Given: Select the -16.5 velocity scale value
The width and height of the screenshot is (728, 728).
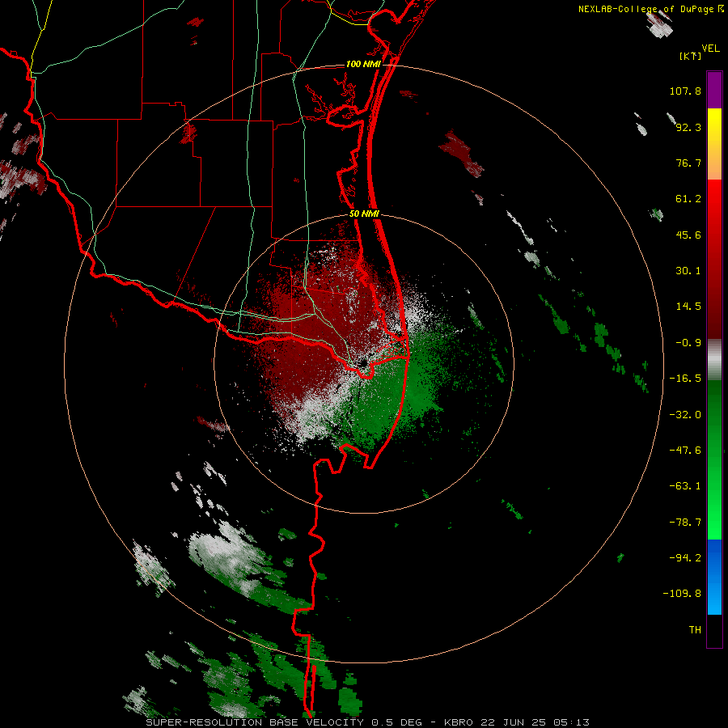Looking at the screenshot, I should pos(685,379).
